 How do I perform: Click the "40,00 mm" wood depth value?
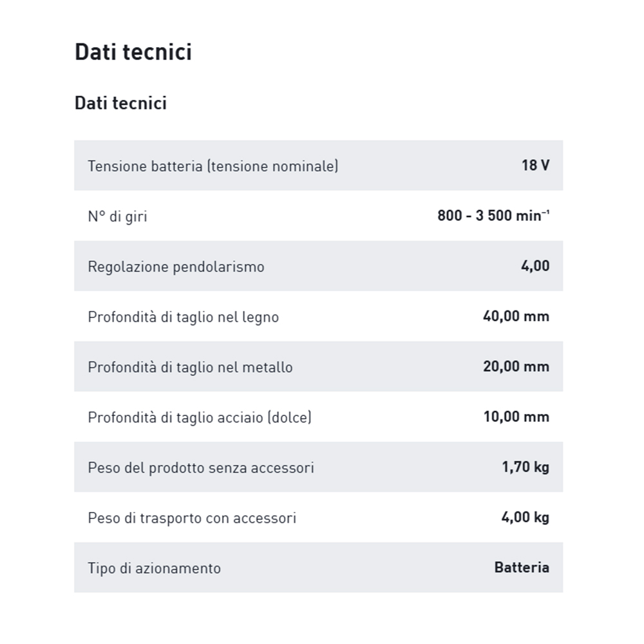(516, 316)
